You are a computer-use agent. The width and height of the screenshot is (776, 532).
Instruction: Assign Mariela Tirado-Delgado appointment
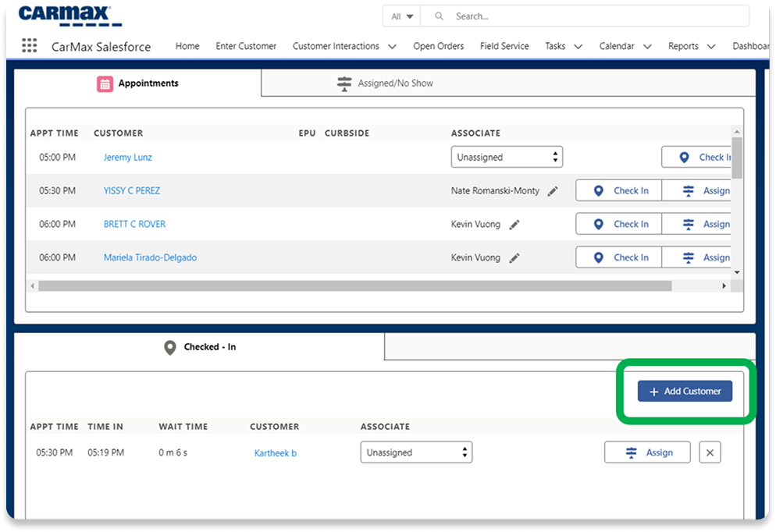coord(697,257)
